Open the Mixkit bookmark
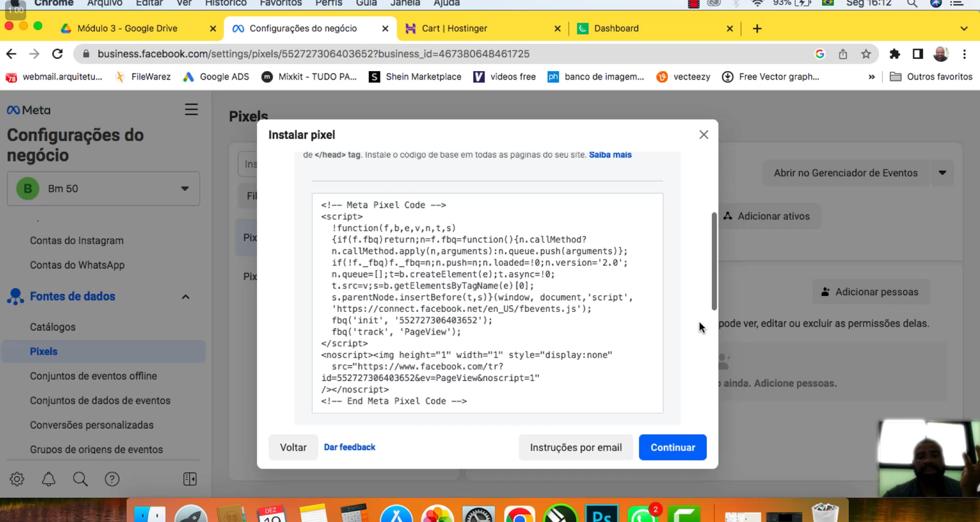The width and height of the screenshot is (980, 522). pyautogui.click(x=309, y=77)
